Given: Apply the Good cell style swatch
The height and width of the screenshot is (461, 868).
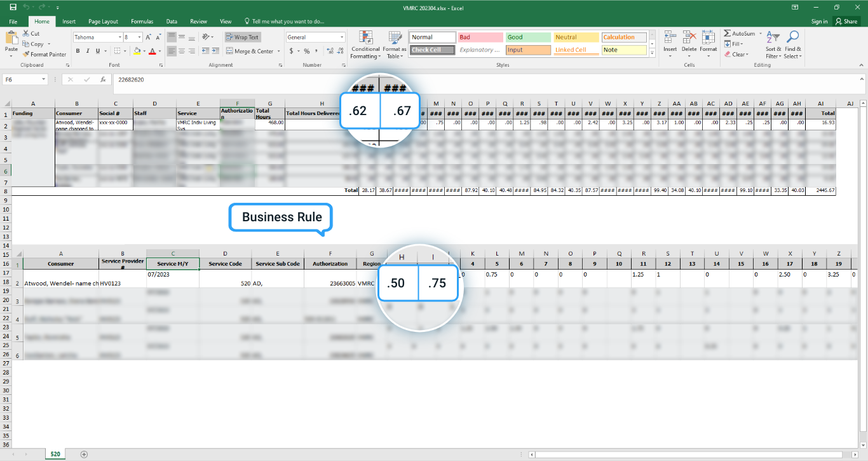Looking at the screenshot, I should click(x=528, y=38).
